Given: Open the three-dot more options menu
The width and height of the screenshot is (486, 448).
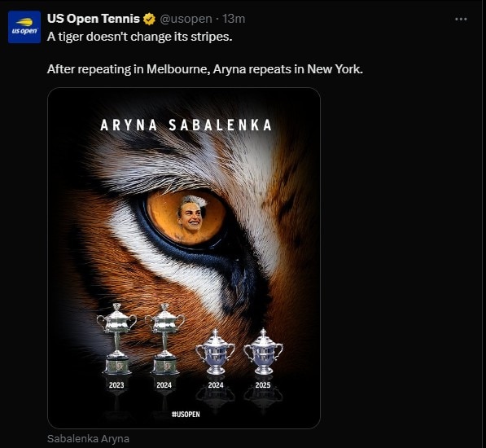Looking at the screenshot, I should coord(461,20).
